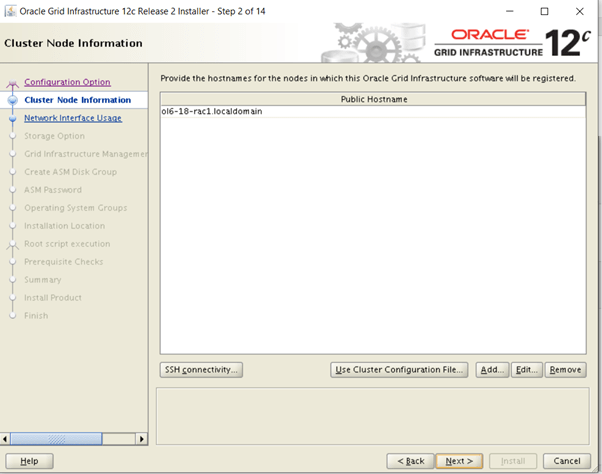This screenshot has height=474, width=602.
Task: Maximize the installer window
Action: point(544,11)
